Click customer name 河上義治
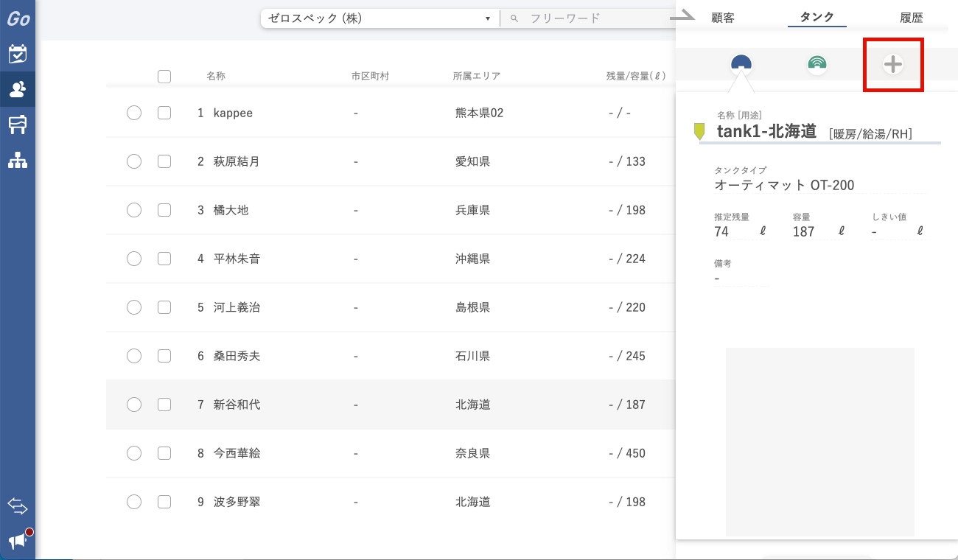 click(237, 307)
